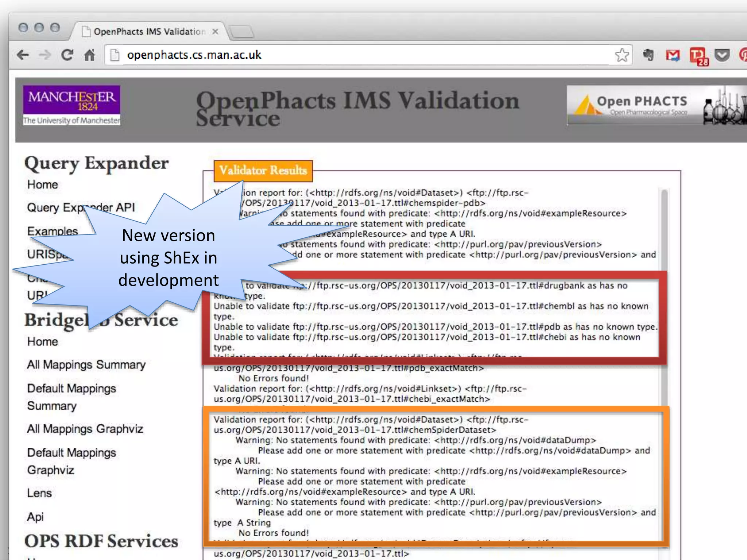Open the Api link in sidebar
This screenshot has height=560, width=747.
pos(35,517)
